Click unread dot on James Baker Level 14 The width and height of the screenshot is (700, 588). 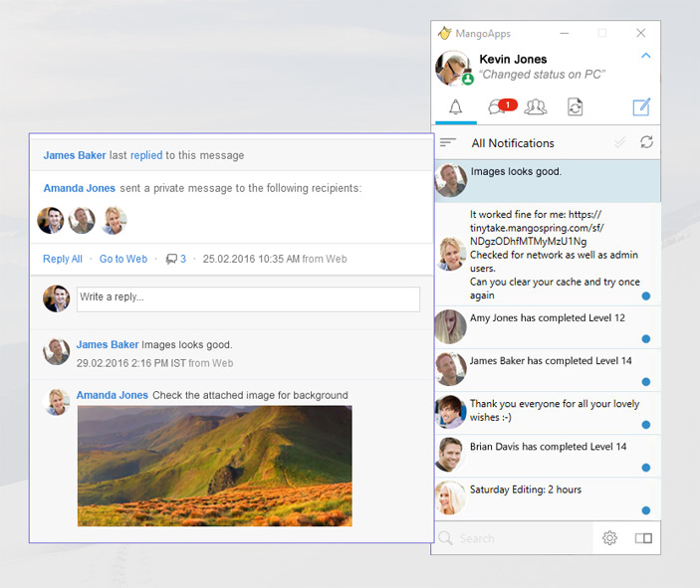646,382
